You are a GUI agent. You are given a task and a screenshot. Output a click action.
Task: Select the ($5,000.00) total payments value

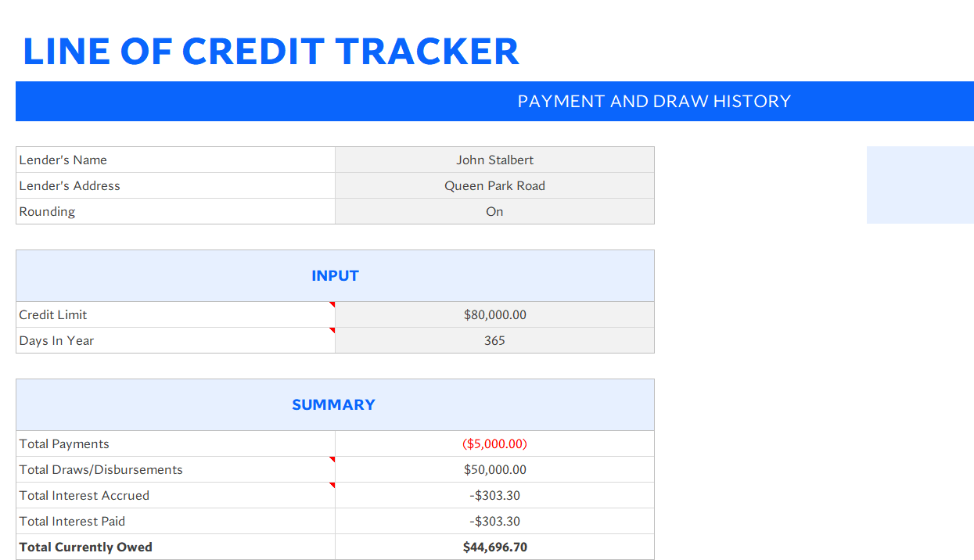[494, 443]
